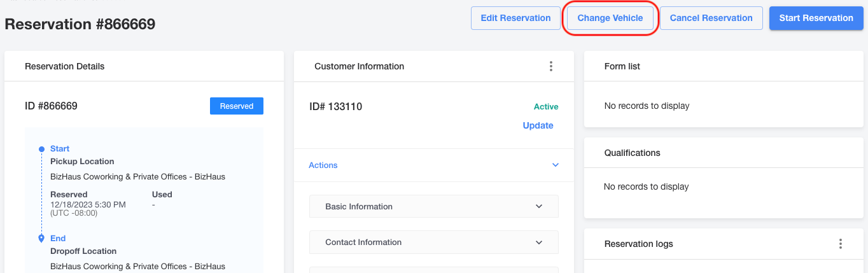Expand the Actions chevron

coord(556,165)
